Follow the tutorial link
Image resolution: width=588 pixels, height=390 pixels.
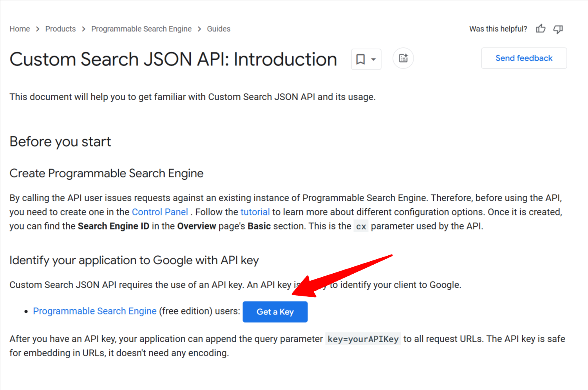pos(255,212)
